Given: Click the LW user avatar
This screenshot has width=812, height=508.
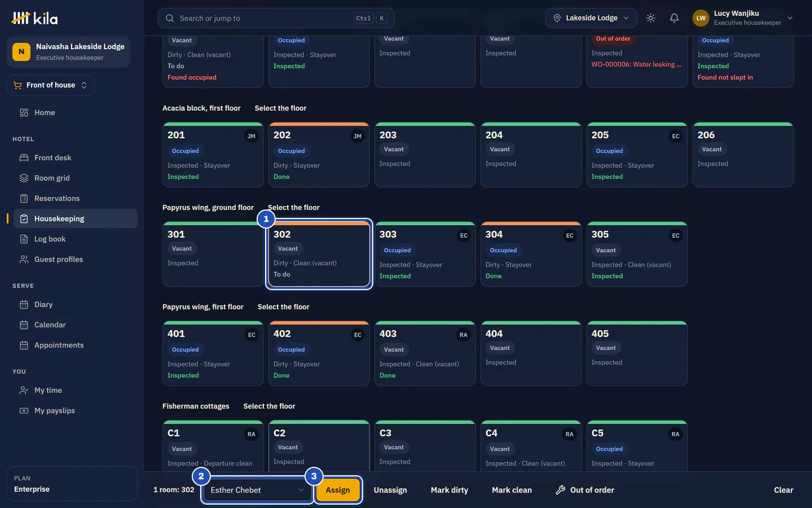Looking at the screenshot, I should click(x=701, y=18).
